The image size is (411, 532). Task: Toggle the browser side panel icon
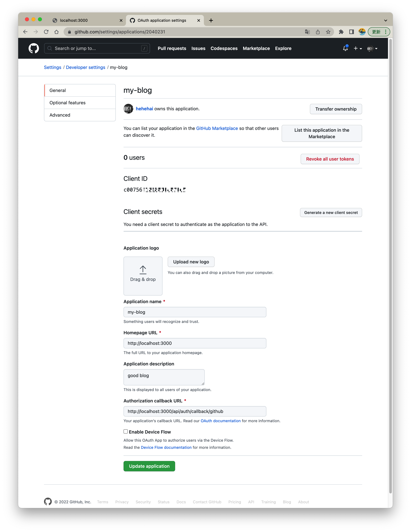(351, 32)
